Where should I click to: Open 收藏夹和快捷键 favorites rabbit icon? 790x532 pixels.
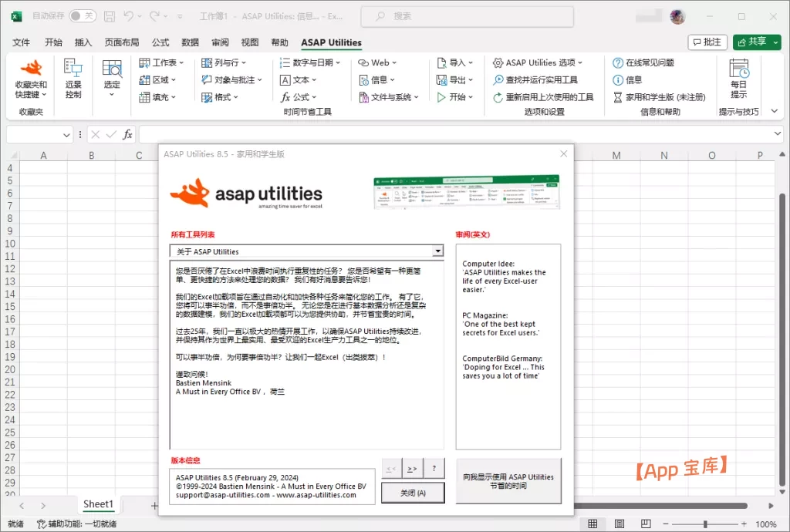click(x=31, y=69)
